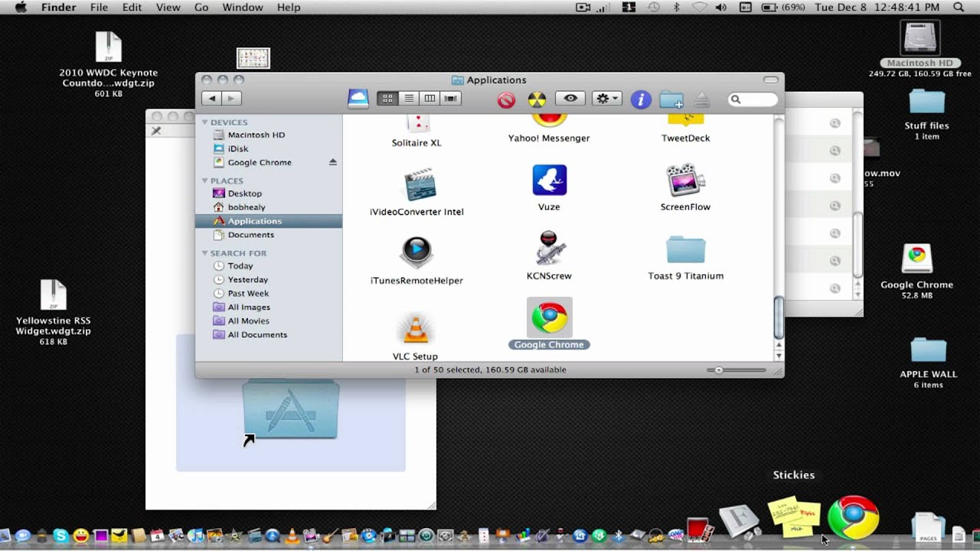Click the Bluetooth icon in menu bar

pos(676,8)
